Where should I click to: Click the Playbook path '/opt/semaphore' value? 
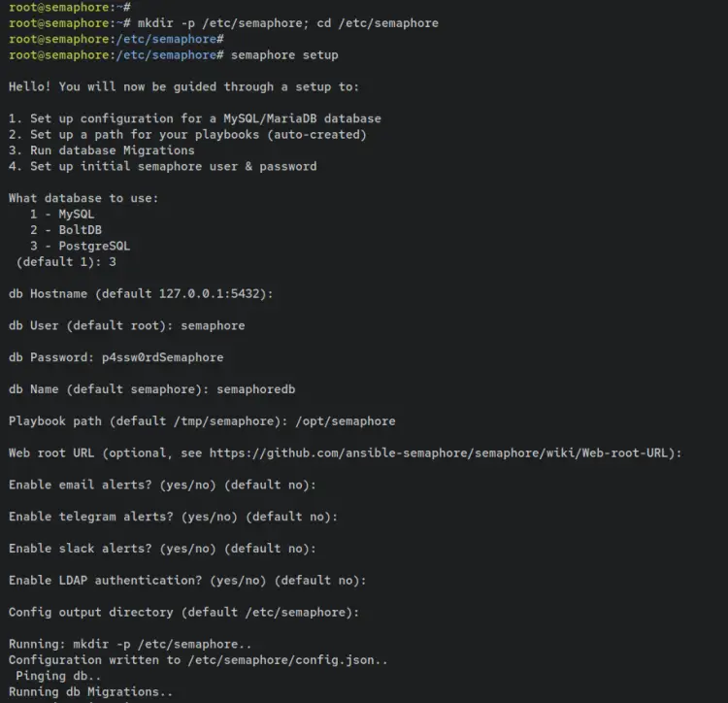pos(345,421)
